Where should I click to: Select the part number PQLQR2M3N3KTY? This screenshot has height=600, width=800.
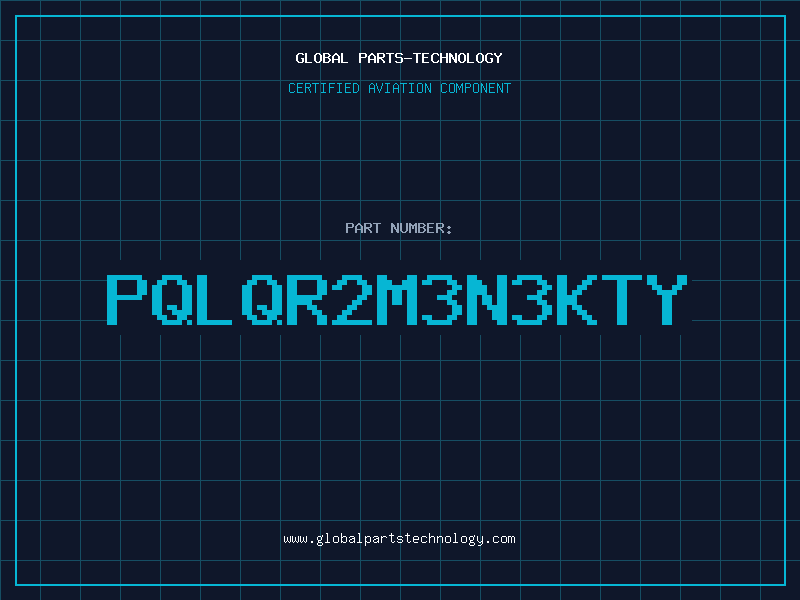397,299
